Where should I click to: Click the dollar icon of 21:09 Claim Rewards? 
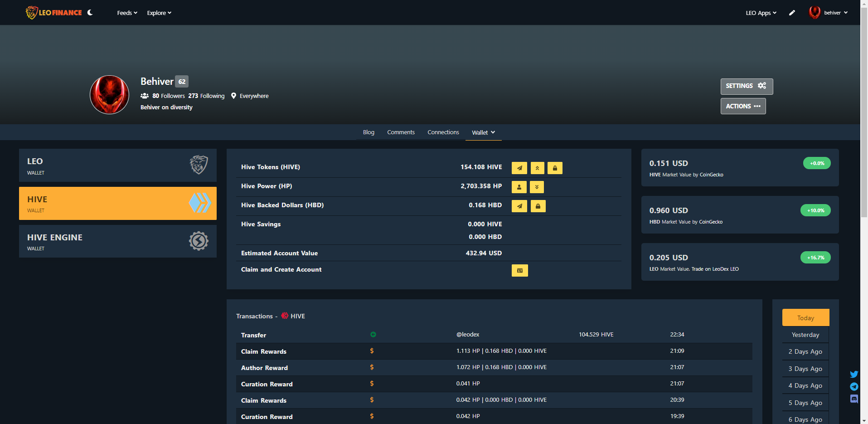[x=372, y=351]
